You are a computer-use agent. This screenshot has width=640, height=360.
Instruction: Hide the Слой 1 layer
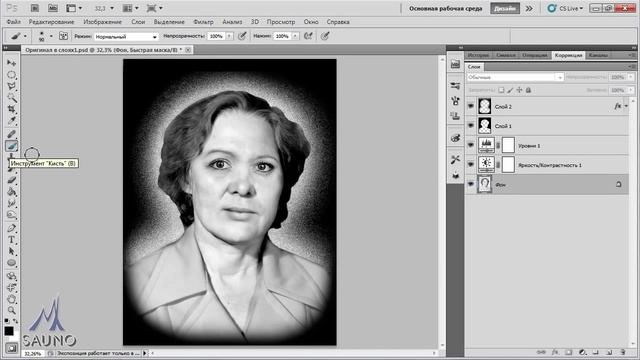471,126
